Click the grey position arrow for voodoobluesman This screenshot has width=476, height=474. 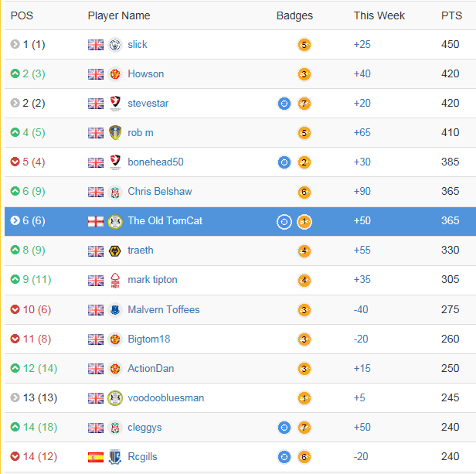pos(15,397)
